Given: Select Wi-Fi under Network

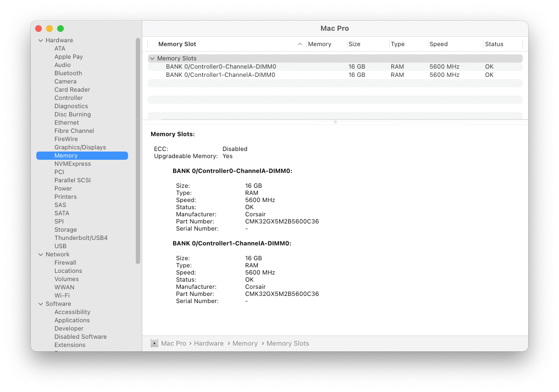Looking at the screenshot, I should pos(62,295).
